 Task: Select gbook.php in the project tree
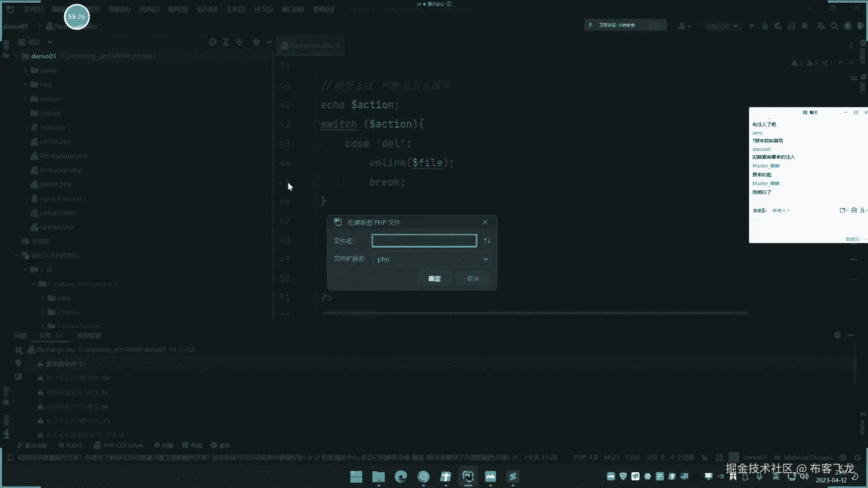56,184
